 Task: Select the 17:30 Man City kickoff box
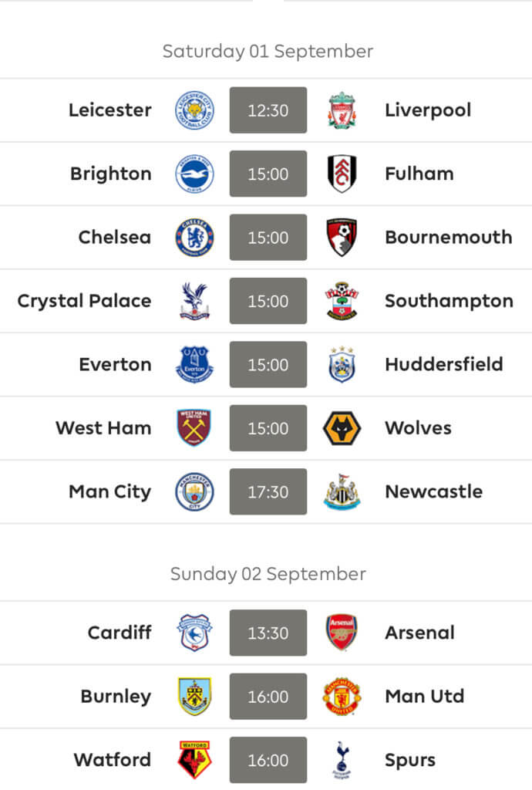pyautogui.click(x=268, y=491)
